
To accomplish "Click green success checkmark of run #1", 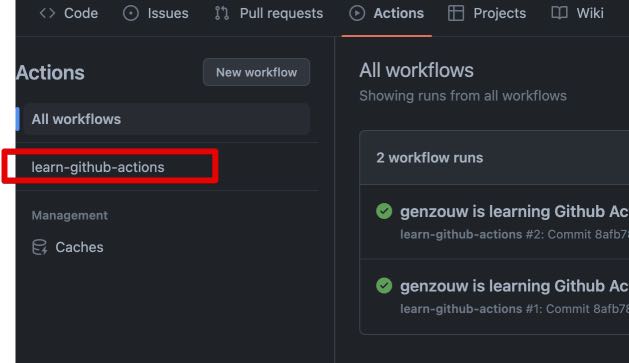I will click(x=384, y=286).
